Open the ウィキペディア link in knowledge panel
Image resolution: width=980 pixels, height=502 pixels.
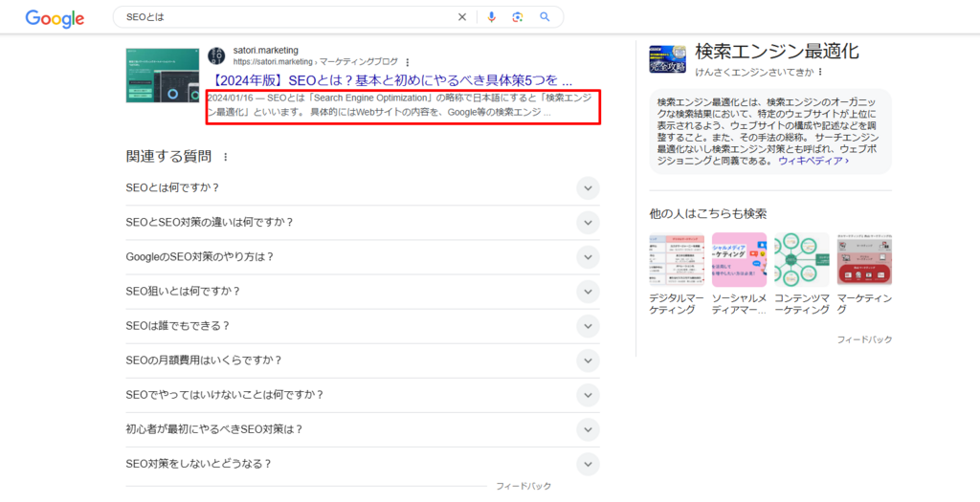(813, 161)
